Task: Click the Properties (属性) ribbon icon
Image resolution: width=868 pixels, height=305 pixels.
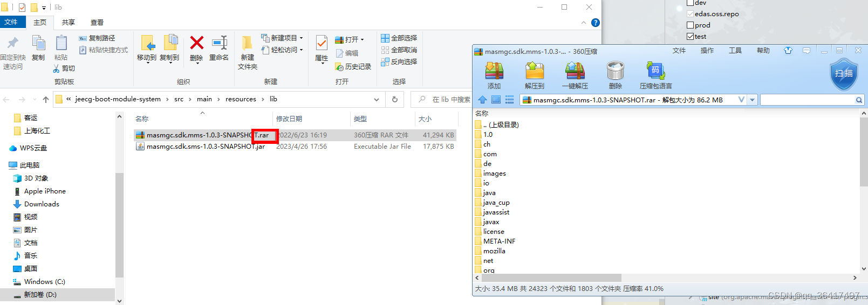Action: pyautogui.click(x=322, y=43)
